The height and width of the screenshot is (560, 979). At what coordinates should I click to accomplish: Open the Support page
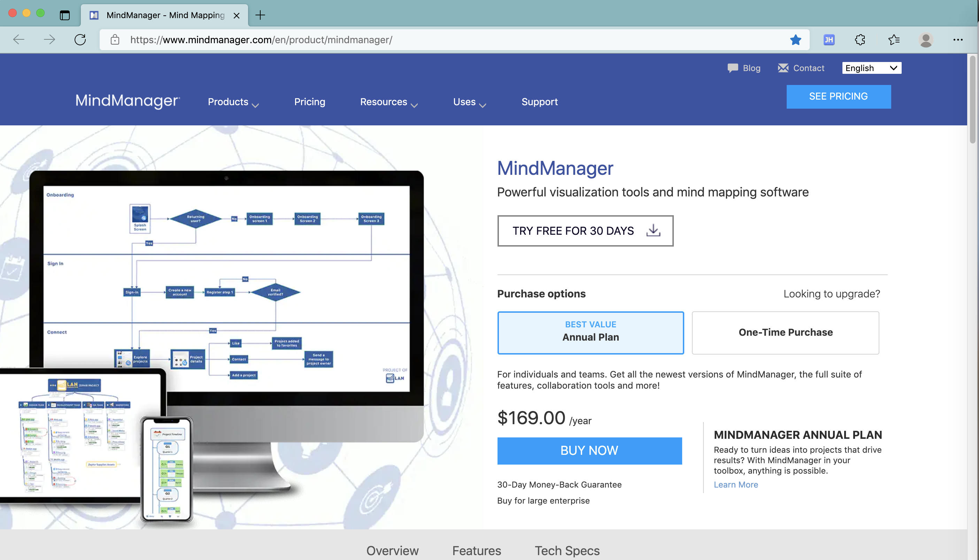click(x=539, y=102)
